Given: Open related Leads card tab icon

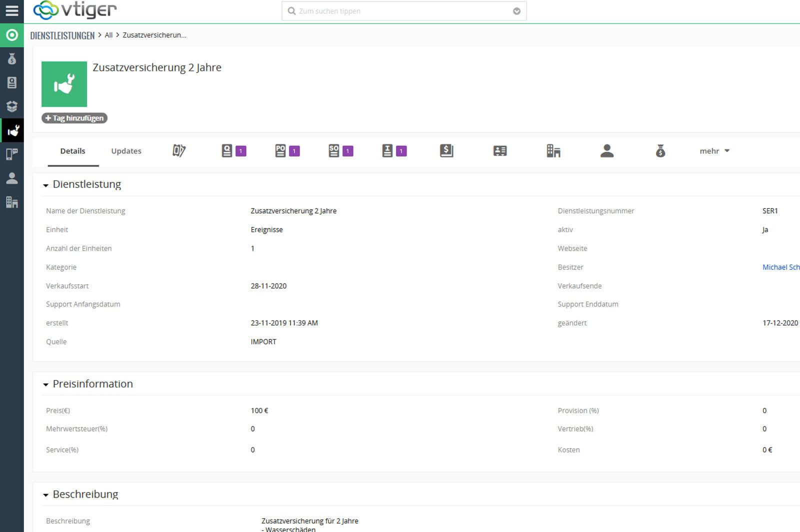Looking at the screenshot, I should pyautogui.click(x=500, y=150).
